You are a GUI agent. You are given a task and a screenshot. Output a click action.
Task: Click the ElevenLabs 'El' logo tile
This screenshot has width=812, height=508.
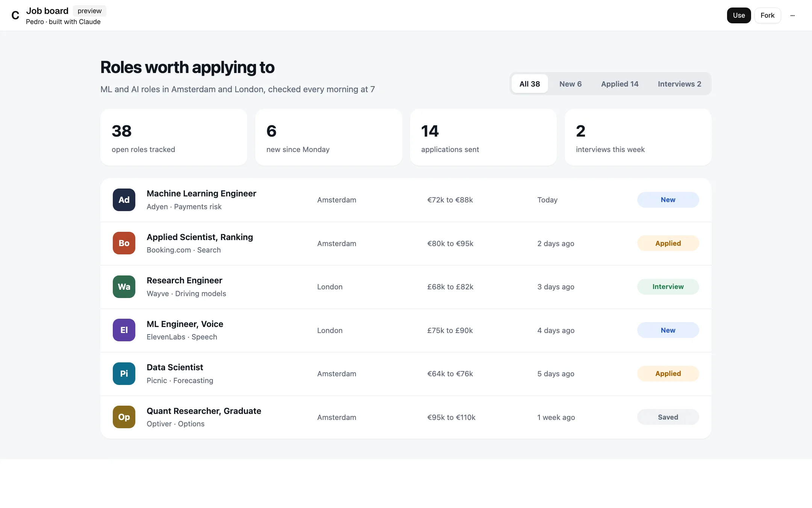tap(124, 330)
